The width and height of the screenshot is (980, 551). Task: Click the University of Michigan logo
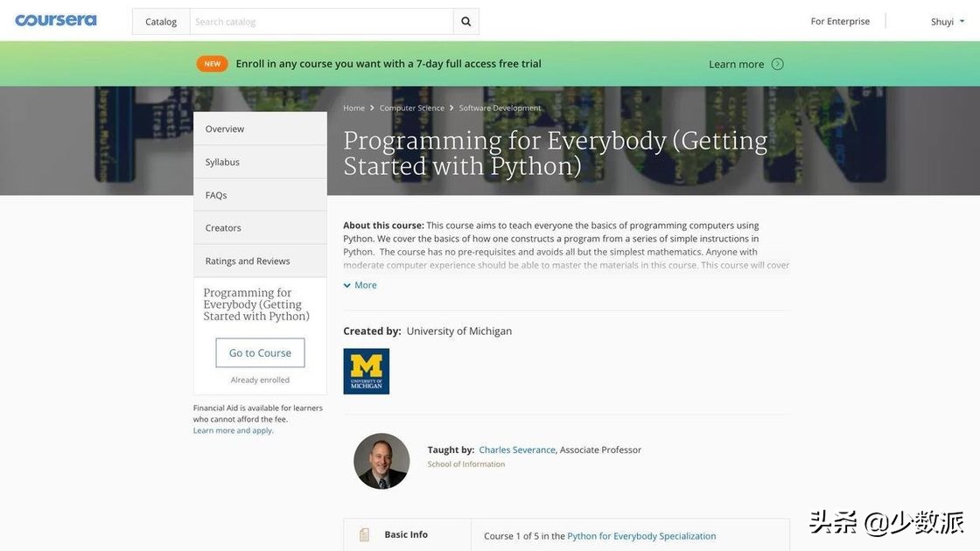366,372
